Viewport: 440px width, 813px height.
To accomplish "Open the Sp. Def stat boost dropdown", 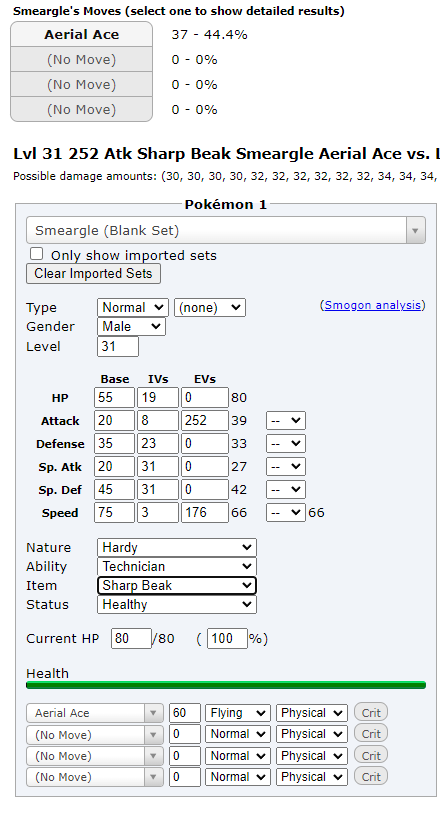I will 286,489.
